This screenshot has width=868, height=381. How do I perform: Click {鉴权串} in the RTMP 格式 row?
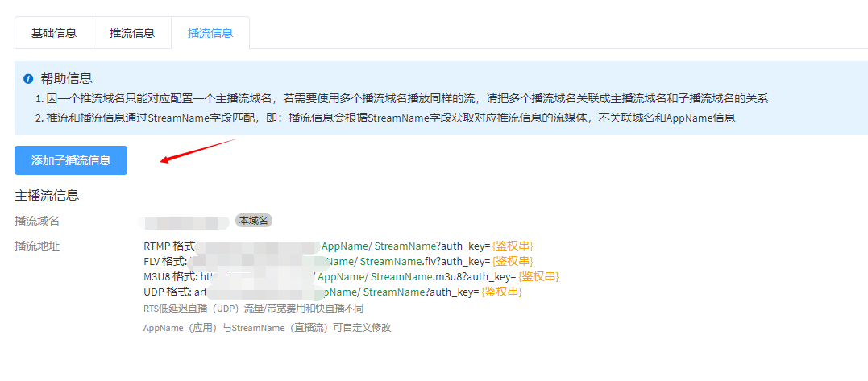click(x=513, y=246)
